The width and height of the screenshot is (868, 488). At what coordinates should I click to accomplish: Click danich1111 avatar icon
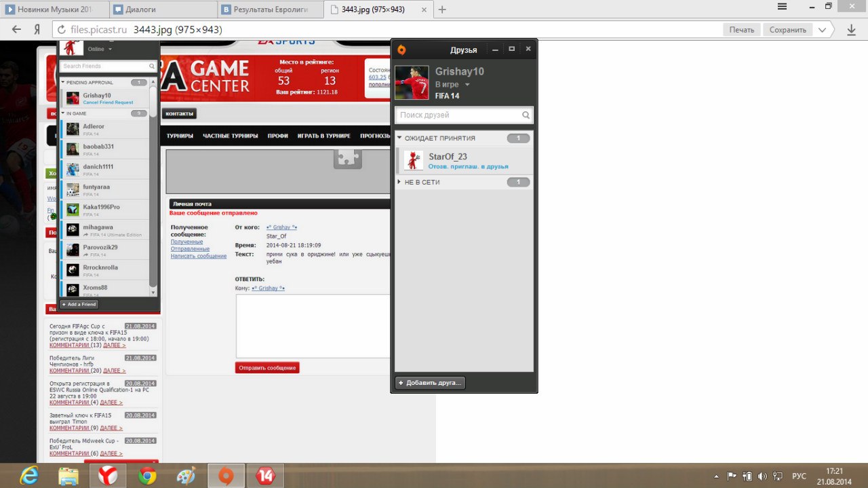(x=73, y=170)
